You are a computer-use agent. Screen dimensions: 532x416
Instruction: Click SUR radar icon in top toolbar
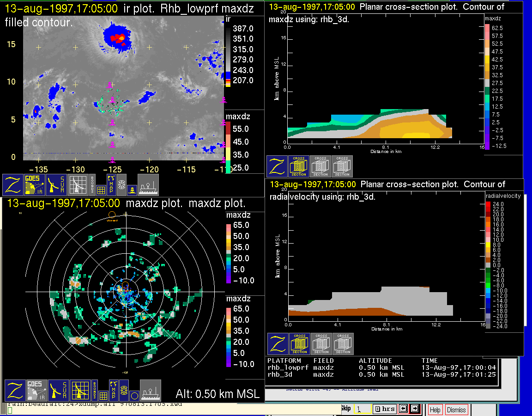pyautogui.click(x=57, y=185)
